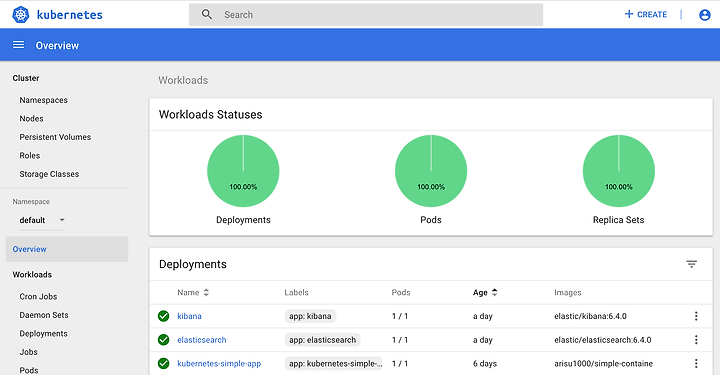The height and width of the screenshot is (375, 720).
Task: Open Cron Jobs in the sidebar
Action: click(38, 297)
